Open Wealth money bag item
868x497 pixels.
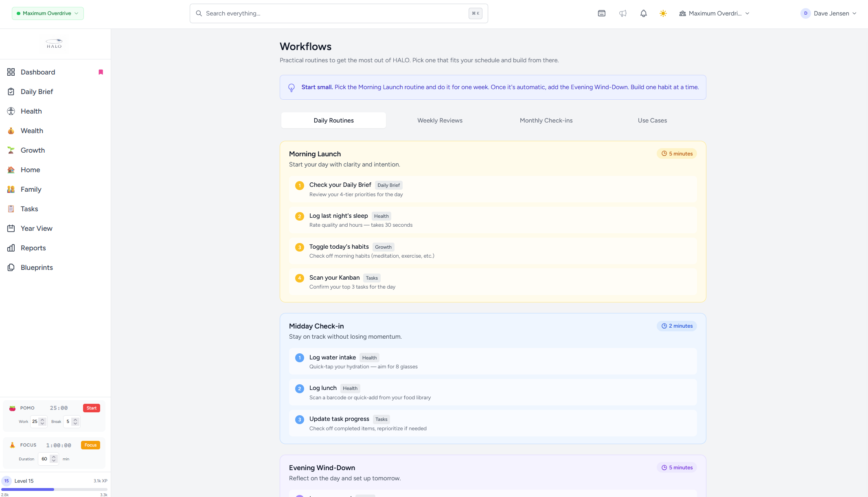32,131
